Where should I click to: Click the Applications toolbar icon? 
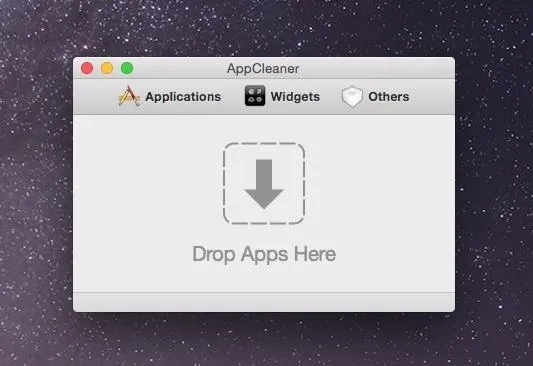(129, 96)
